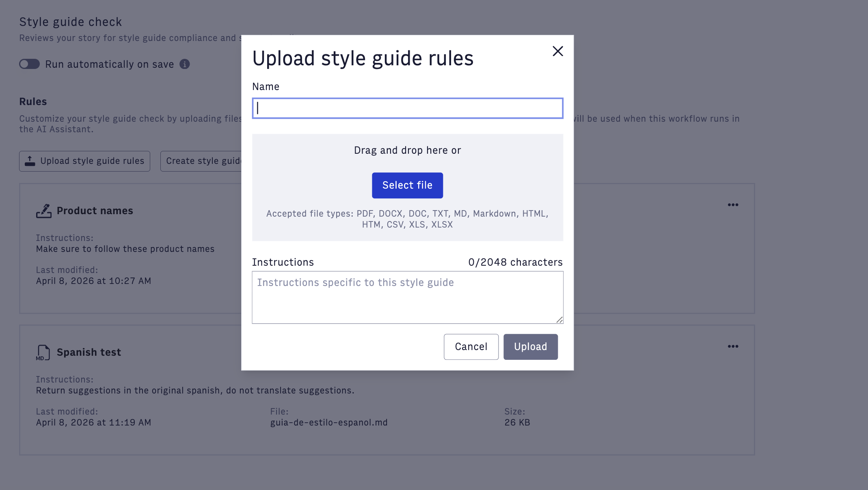Click the Product names rule title
868x490 pixels.
tap(95, 211)
